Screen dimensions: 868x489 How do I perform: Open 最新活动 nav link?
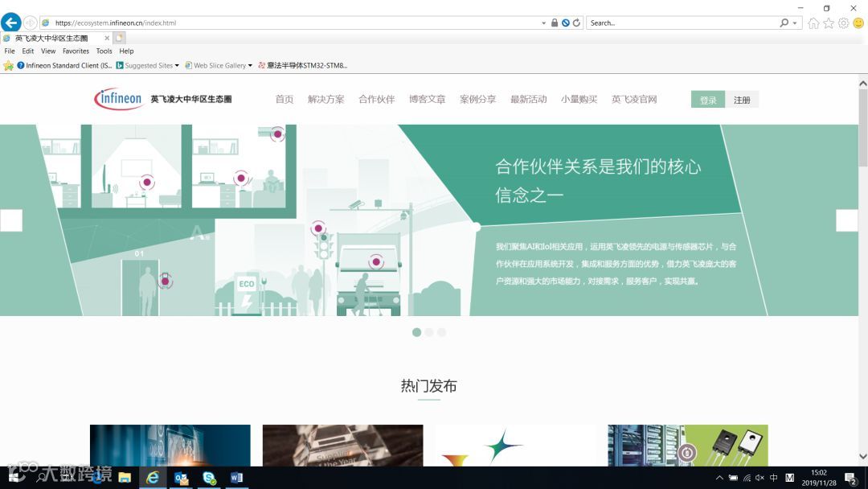click(x=529, y=99)
